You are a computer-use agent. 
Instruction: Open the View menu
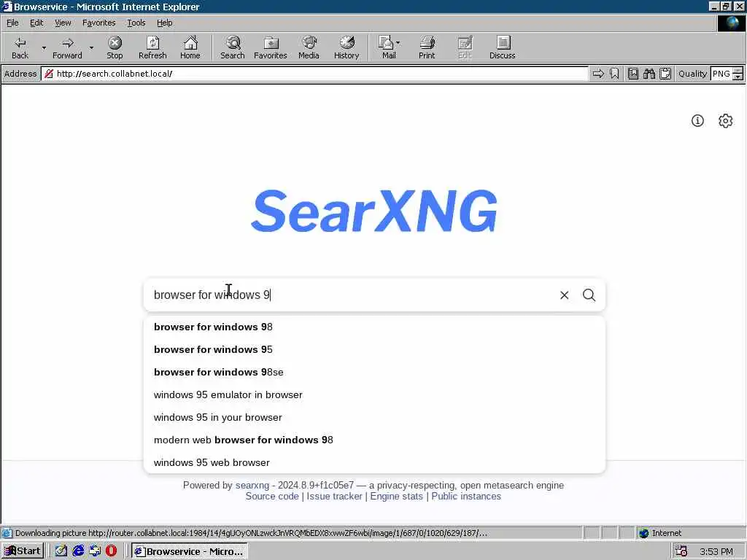coord(63,23)
